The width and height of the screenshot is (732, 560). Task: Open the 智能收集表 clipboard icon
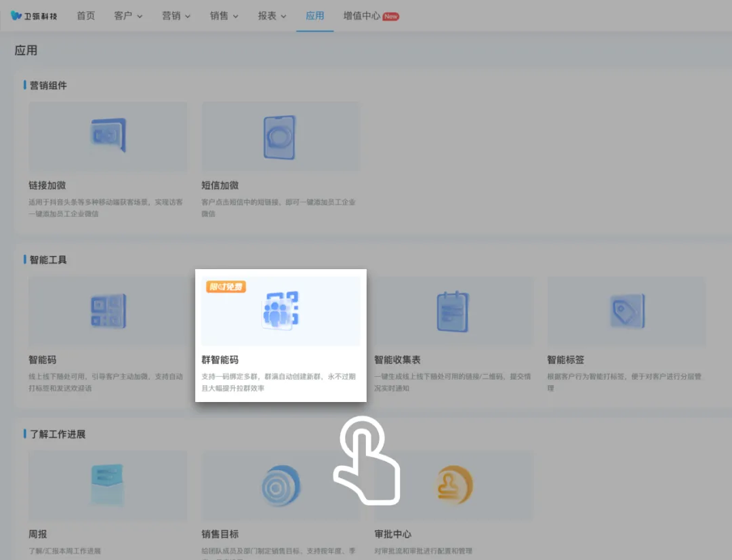coord(452,311)
